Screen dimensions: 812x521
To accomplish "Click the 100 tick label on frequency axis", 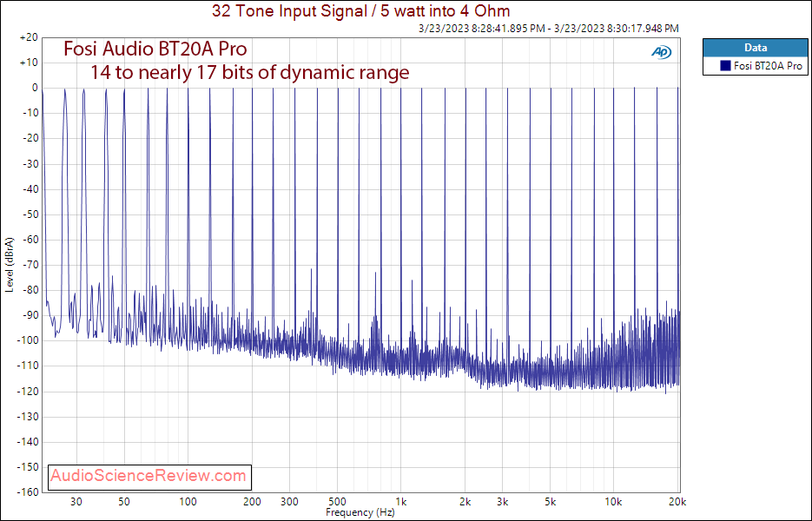I will click(188, 501).
